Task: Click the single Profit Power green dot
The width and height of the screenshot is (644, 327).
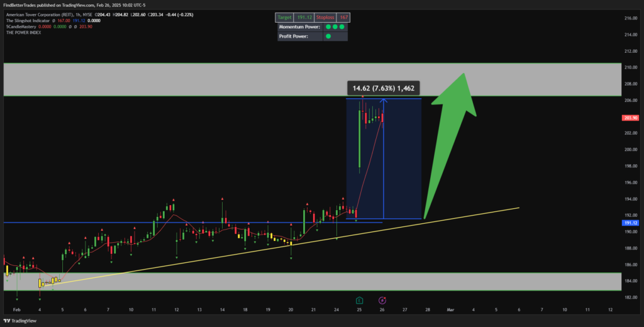Action: click(328, 36)
